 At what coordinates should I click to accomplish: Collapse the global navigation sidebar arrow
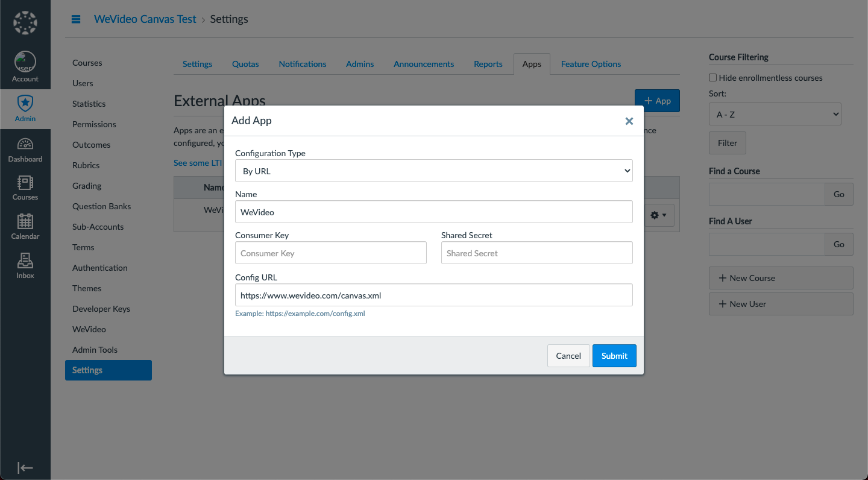tap(25, 467)
